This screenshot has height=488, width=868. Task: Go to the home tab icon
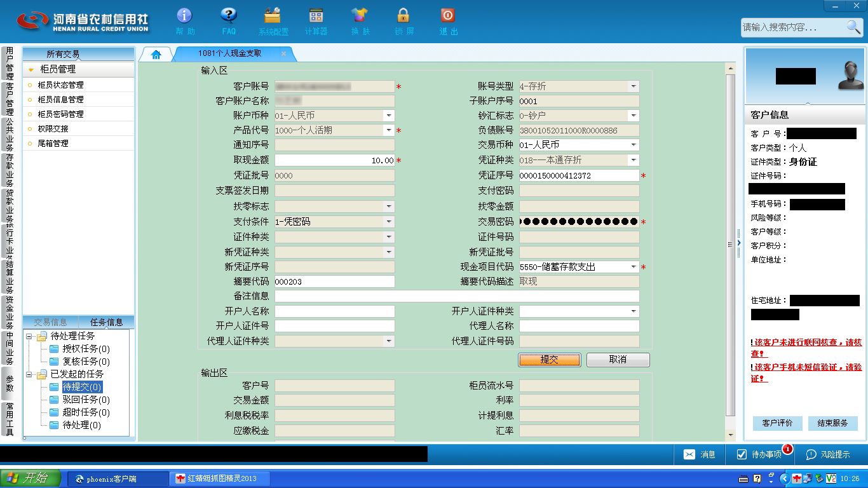point(156,55)
